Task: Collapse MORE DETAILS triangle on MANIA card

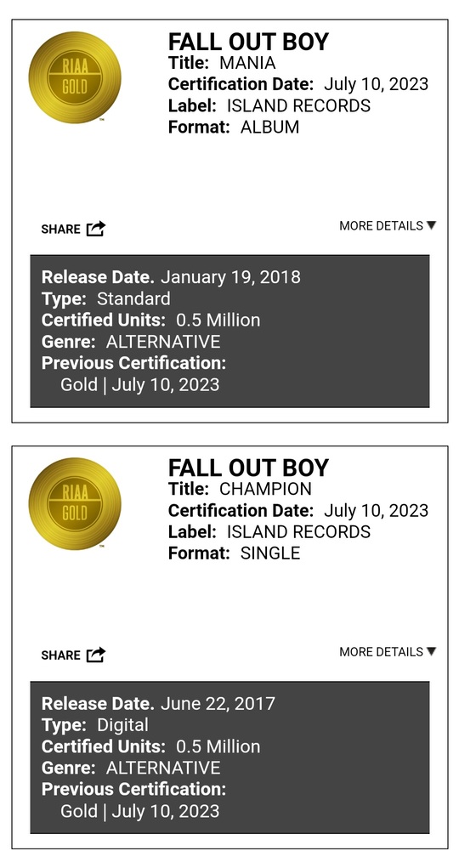Action: pyautogui.click(x=431, y=225)
